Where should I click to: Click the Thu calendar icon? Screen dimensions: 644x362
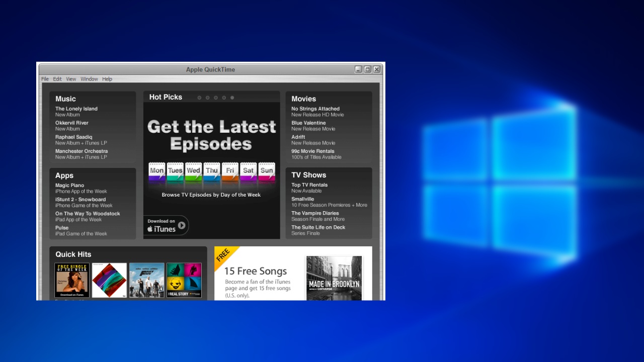click(212, 172)
